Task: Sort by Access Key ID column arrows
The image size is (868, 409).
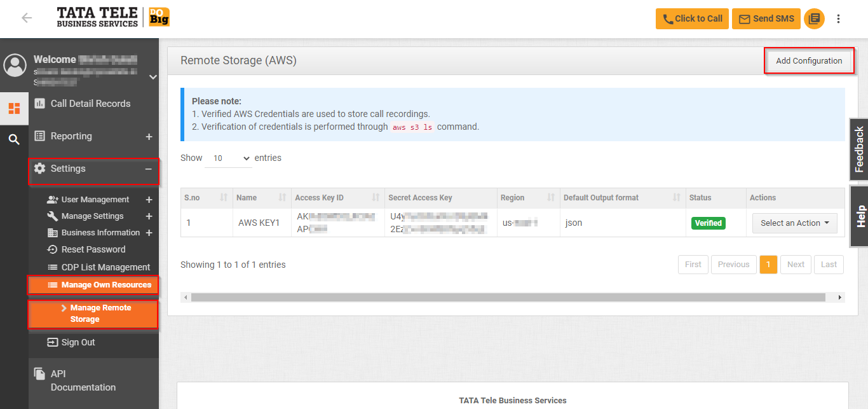Action: click(x=376, y=198)
